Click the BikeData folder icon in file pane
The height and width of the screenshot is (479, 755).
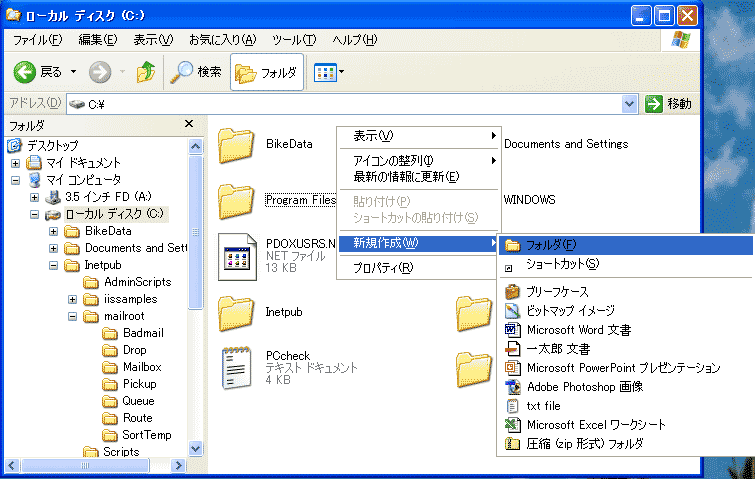click(x=235, y=145)
